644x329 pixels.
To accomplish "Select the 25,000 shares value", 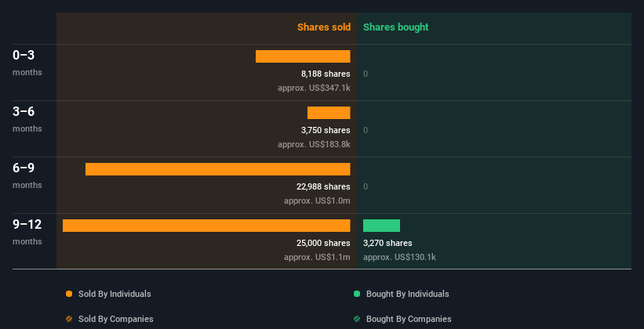I will 323,243.
